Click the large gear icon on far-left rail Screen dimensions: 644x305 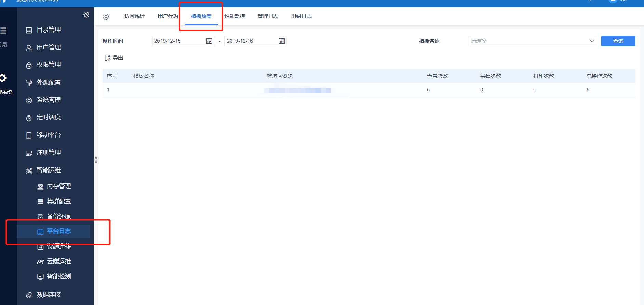point(3,78)
